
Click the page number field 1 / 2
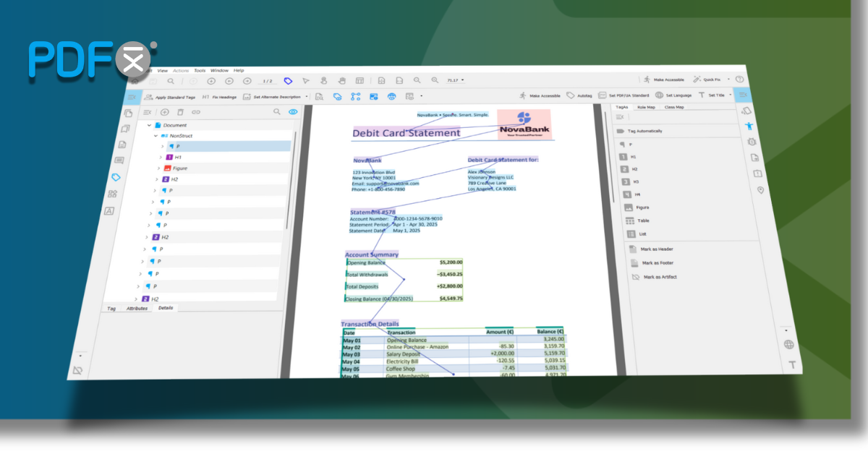point(267,81)
